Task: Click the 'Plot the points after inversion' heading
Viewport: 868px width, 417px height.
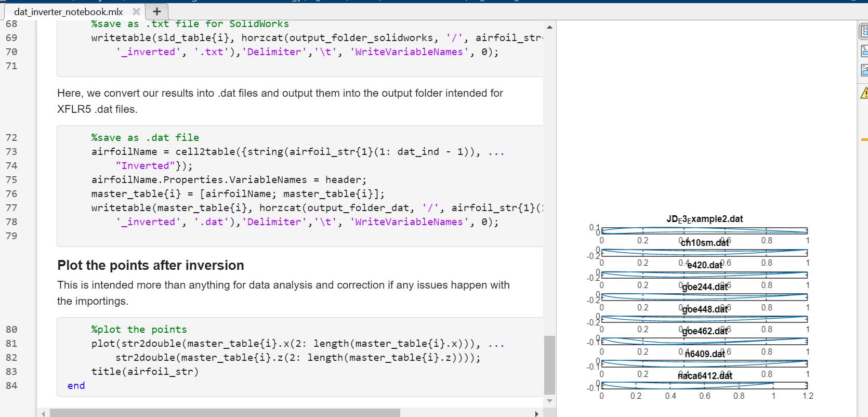Action: point(151,265)
